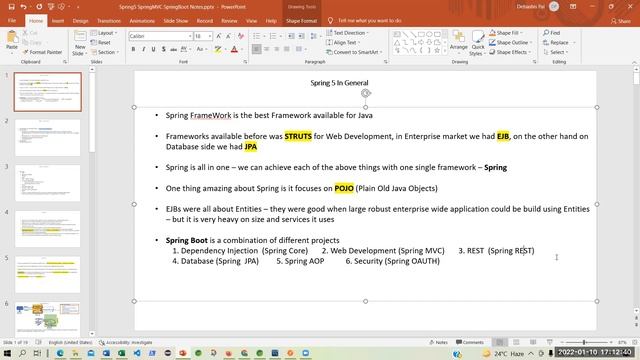The height and width of the screenshot is (360, 640).
Task: Toggle Justify paragraph alignment
Action: tap(287, 49)
